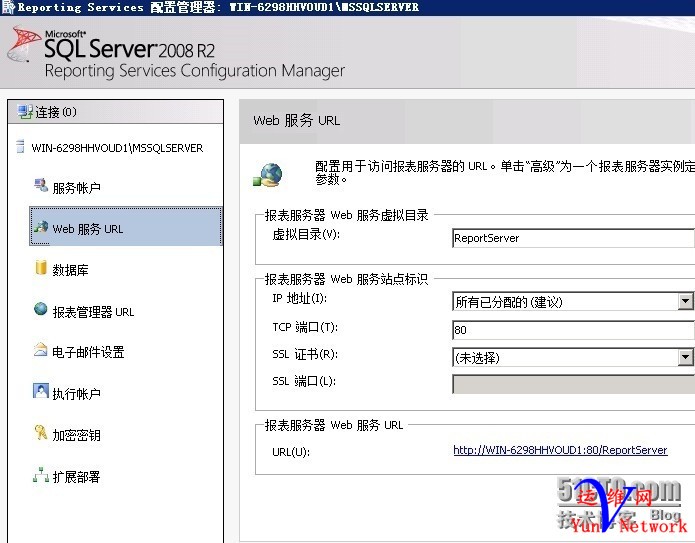The height and width of the screenshot is (543, 695).
Task: Click the 执行帐户 person icon
Action: [41, 391]
